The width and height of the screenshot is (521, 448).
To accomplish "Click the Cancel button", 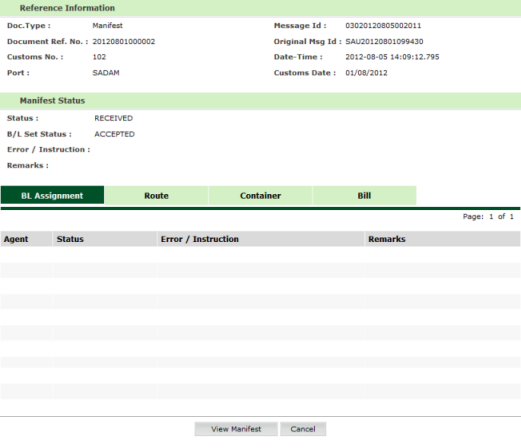I will point(303,429).
